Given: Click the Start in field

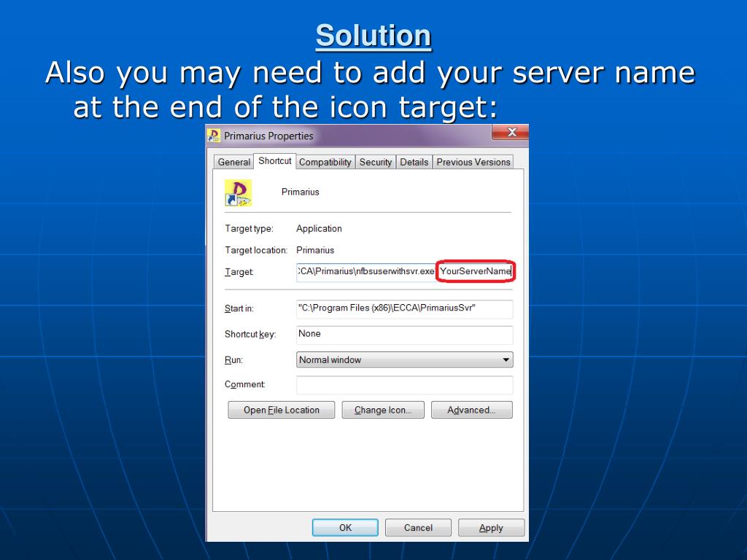Looking at the screenshot, I should point(404,308).
